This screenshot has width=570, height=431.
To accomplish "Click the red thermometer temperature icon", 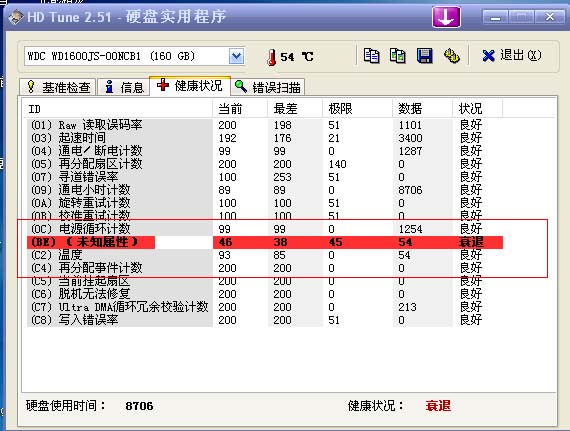I will [x=271, y=57].
